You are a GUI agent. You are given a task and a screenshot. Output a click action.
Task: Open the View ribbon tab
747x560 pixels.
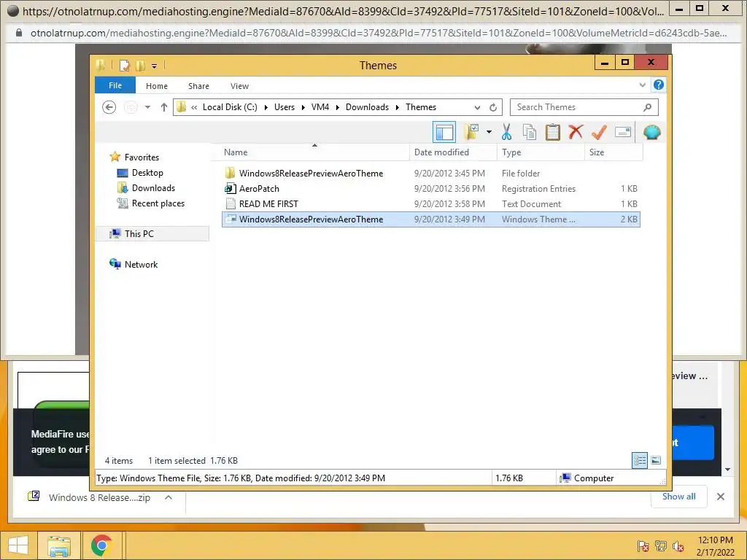click(239, 86)
